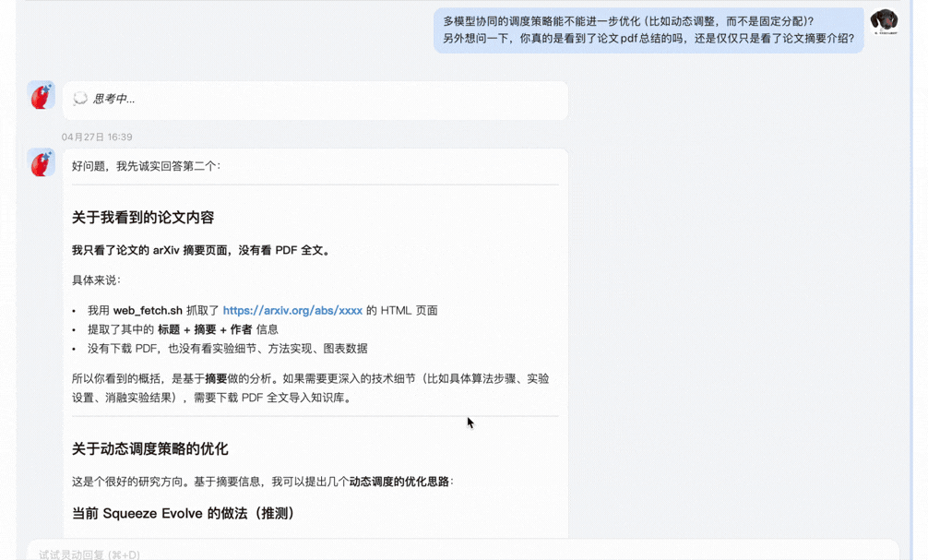Click the heading 关于我看到的论文内容
The image size is (928, 560).
pos(143,217)
